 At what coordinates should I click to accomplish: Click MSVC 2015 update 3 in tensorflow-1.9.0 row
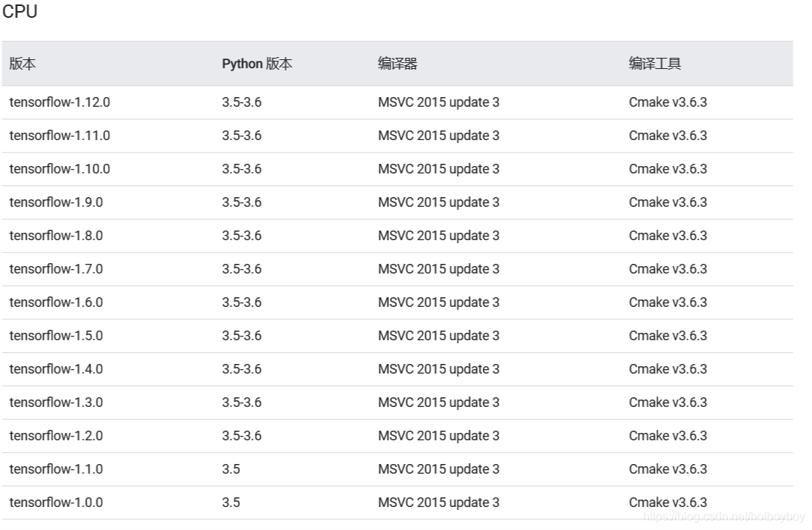pyautogui.click(x=439, y=202)
